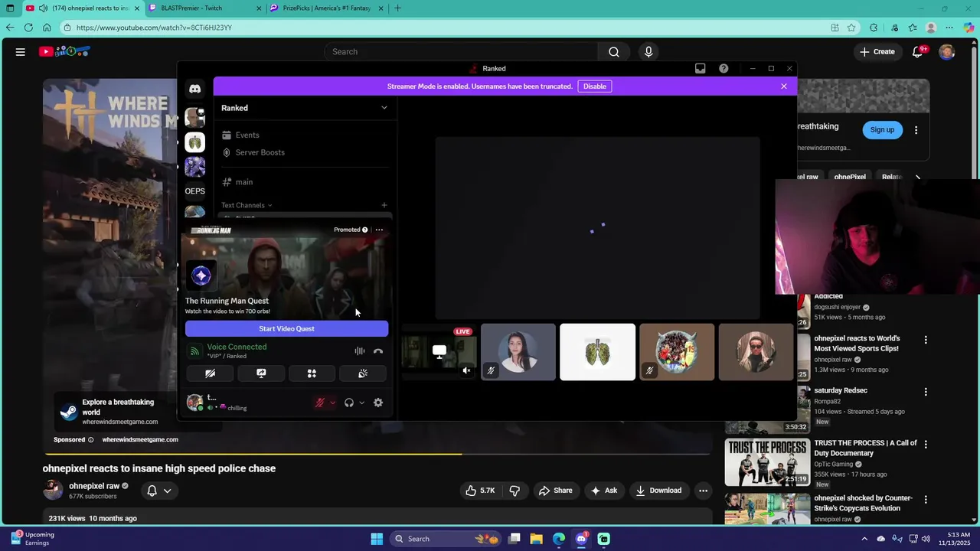
Task: Share the ohnepixel video
Action: (556, 491)
